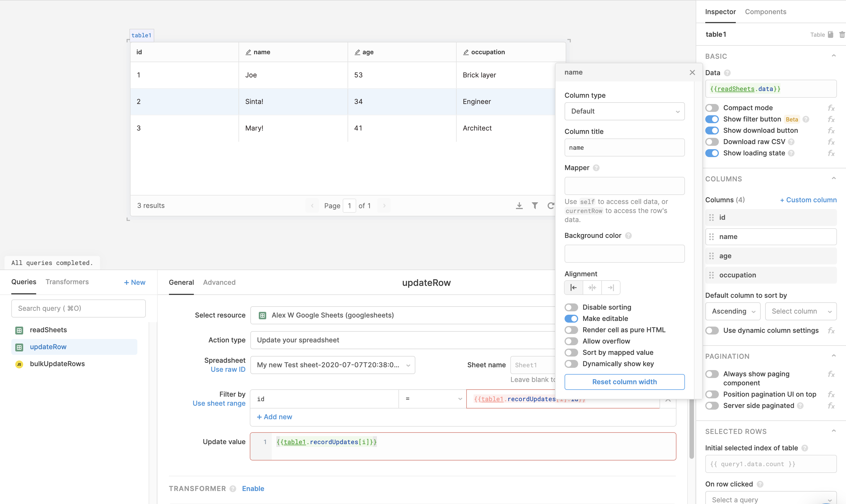Click the fx icon for Show download button
Image resolution: width=846 pixels, height=504 pixels.
[x=831, y=131]
